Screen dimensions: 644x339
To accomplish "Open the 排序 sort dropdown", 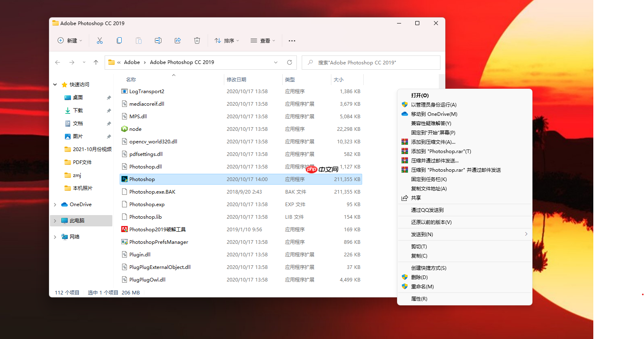I will coord(227,41).
